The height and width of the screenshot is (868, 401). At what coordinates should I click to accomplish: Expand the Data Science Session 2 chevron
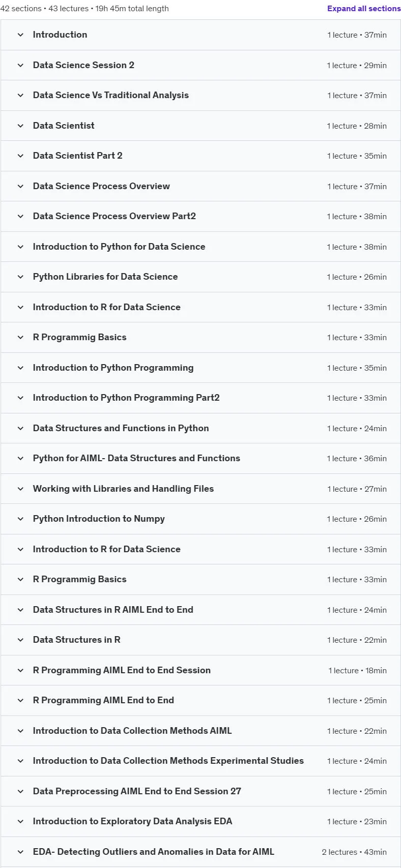[20, 65]
